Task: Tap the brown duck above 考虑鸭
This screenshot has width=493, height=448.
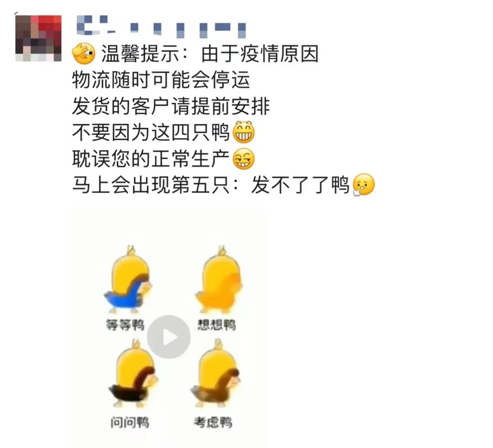Action: click(216, 374)
